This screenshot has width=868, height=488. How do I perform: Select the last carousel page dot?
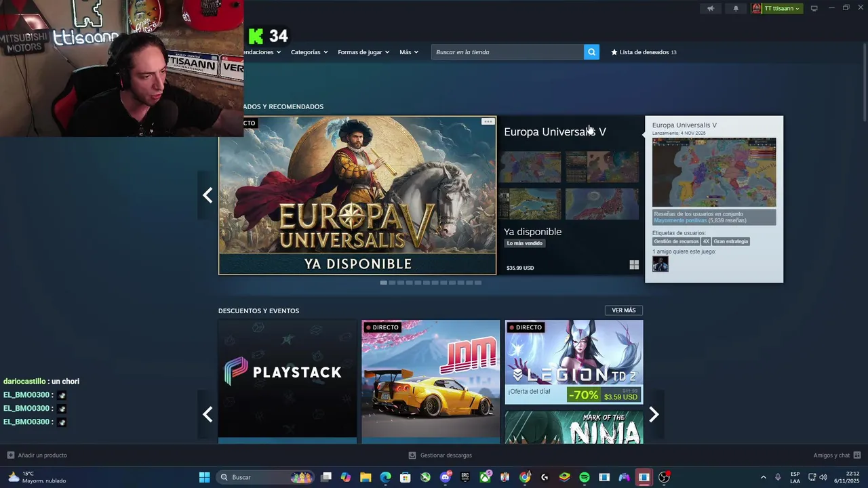coord(477,283)
